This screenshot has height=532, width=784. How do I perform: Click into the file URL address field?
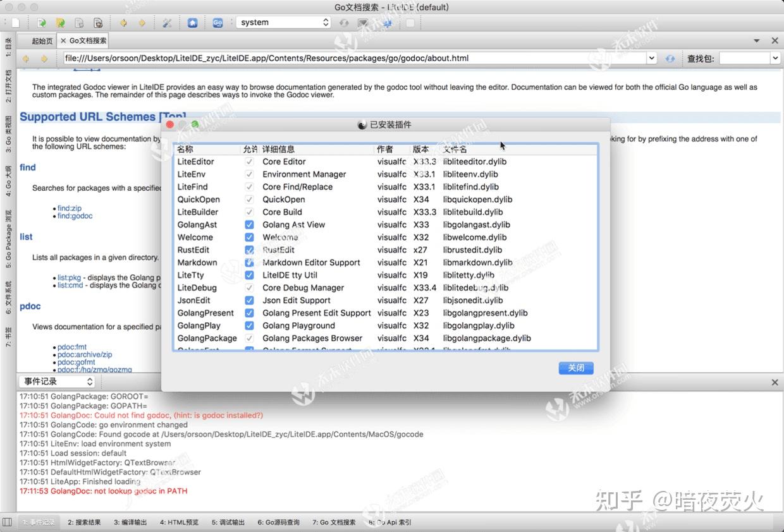[354, 59]
